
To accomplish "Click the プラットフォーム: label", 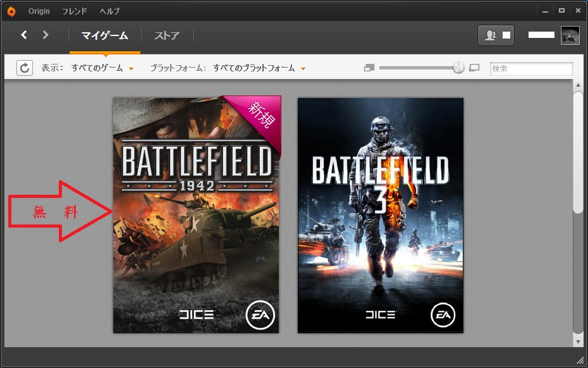I will coord(178,68).
